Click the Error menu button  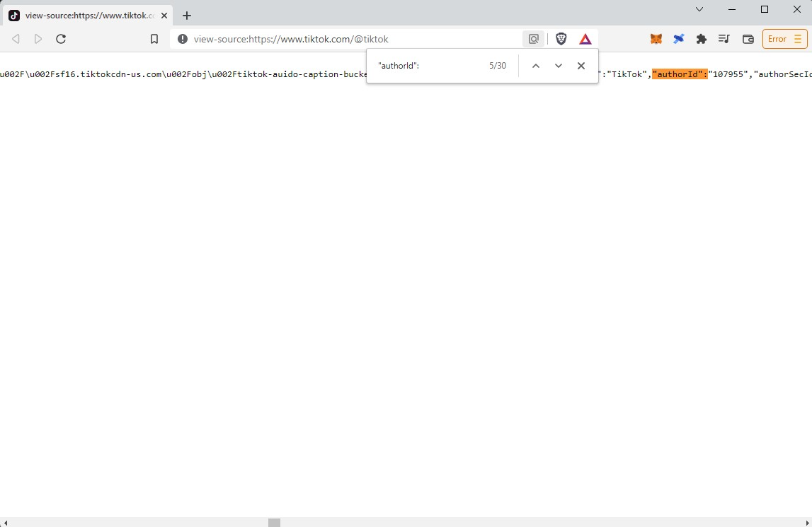coord(784,39)
